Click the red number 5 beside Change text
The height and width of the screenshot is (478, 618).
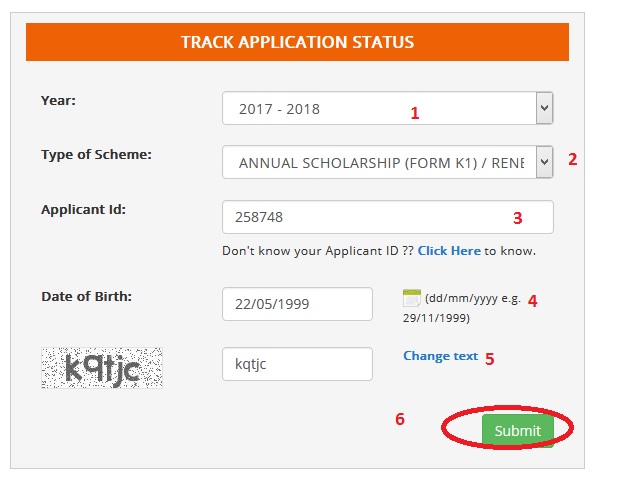[490, 358]
